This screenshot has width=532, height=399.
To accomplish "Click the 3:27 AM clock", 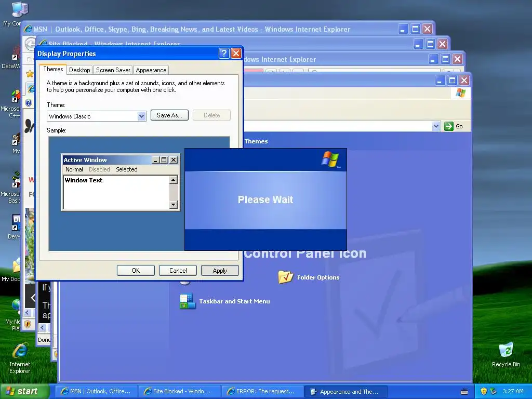I will point(513,391).
